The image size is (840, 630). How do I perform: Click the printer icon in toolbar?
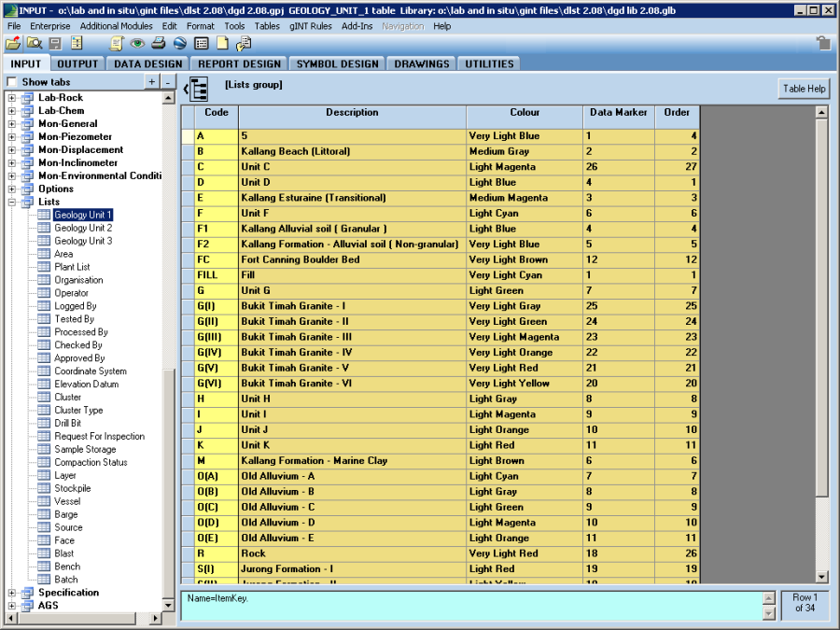(x=159, y=43)
